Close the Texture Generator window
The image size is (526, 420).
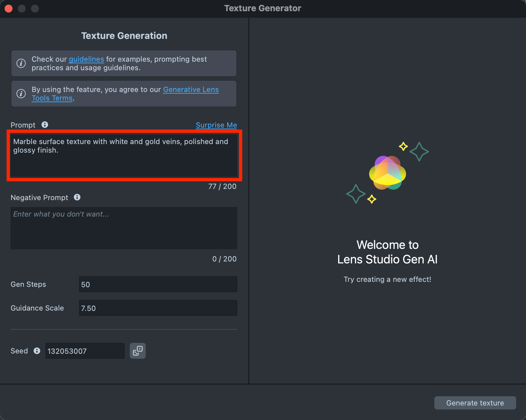[x=9, y=9]
